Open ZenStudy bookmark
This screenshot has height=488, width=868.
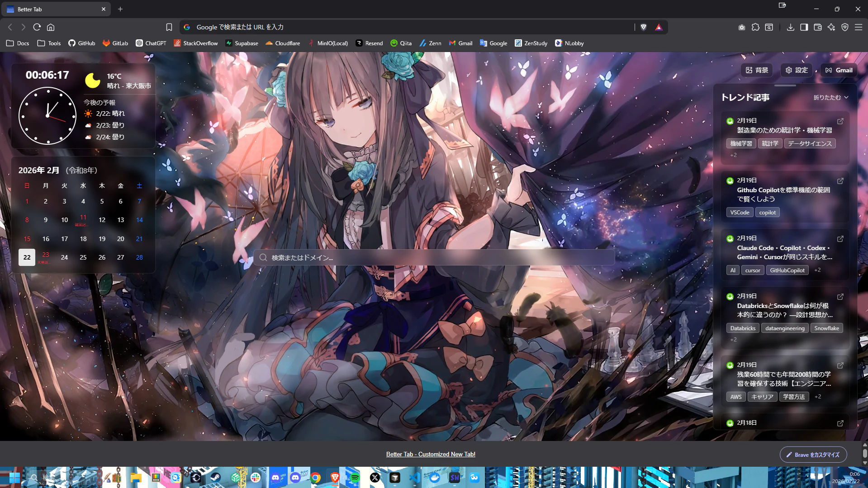click(x=531, y=43)
